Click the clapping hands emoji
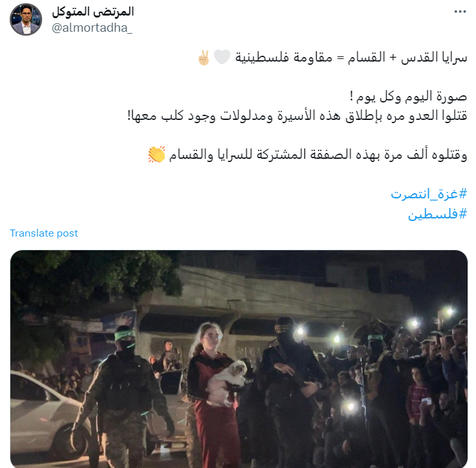The height and width of the screenshot is (468, 476). 157,154
